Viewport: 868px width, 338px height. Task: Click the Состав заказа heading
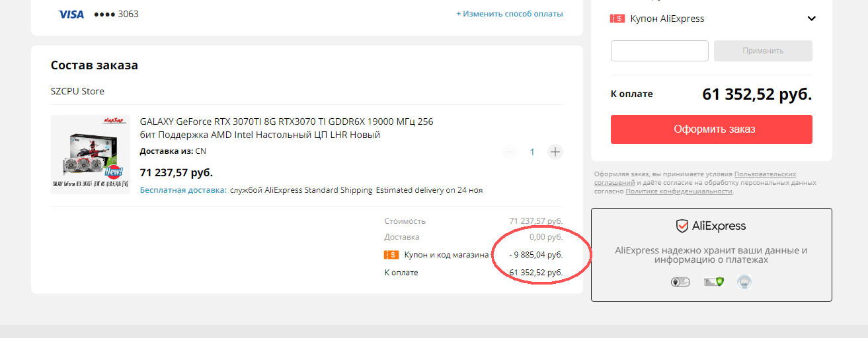click(x=94, y=65)
